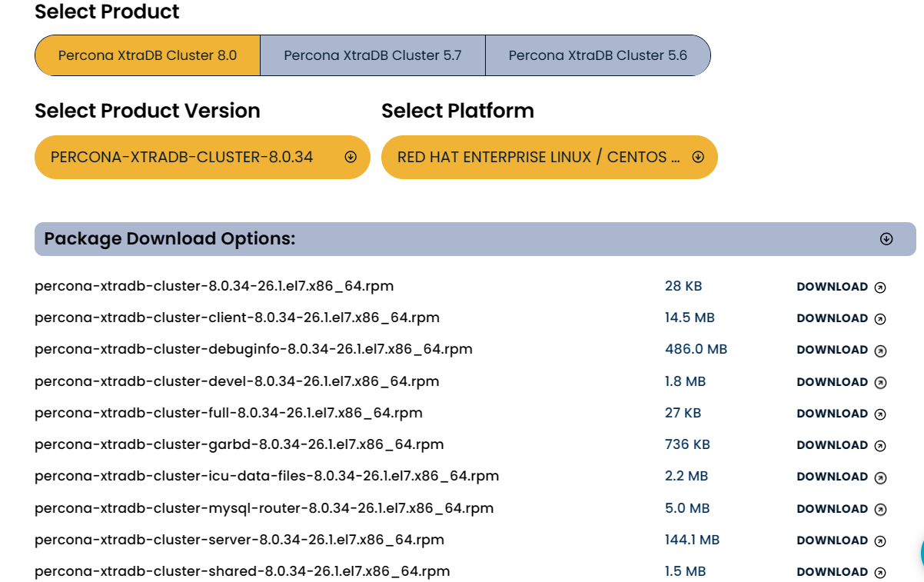Open the Red Hat Enterprise Linux platform dropdown
This screenshot has height=582, width=924.
coord(550,157)
